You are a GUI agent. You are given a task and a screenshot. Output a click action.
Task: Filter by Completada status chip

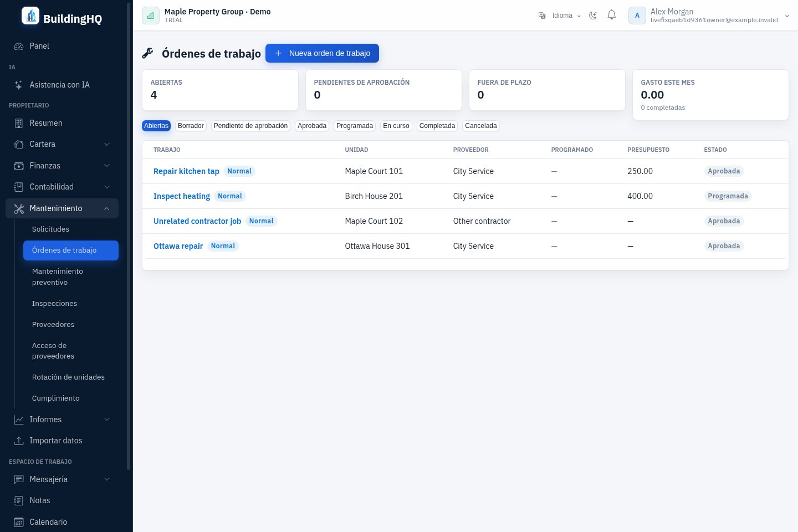(437, 126)
